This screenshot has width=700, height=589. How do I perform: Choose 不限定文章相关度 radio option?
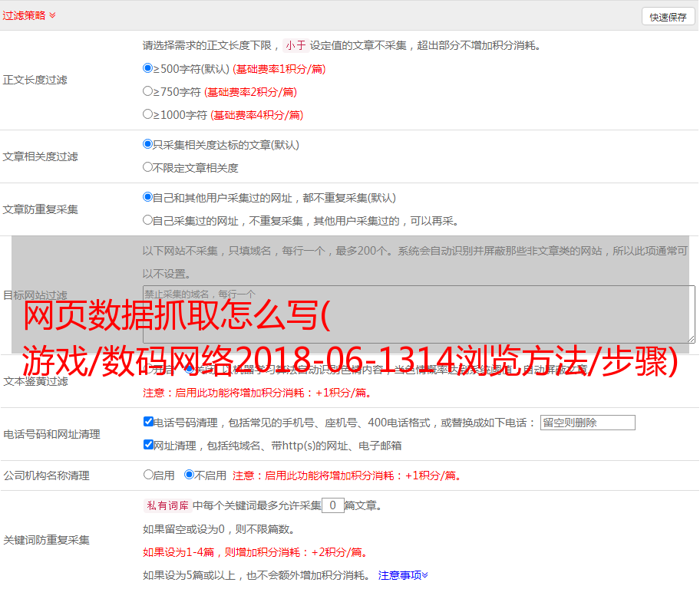point(147,167)
